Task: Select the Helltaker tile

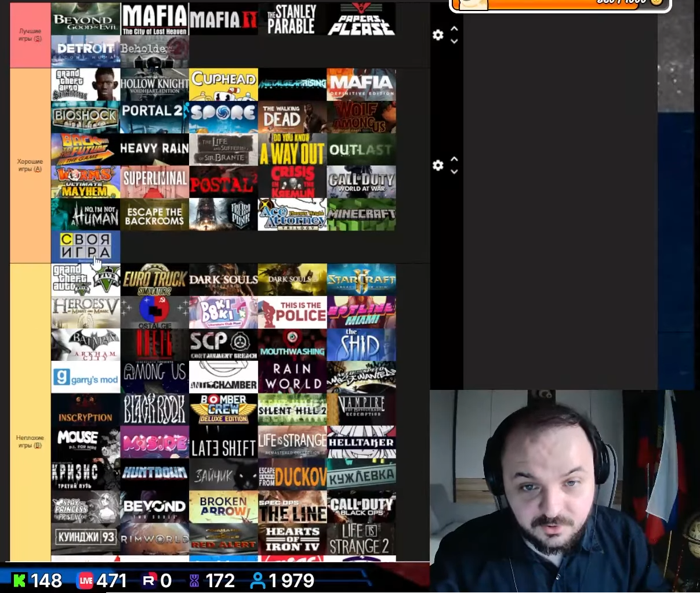Action: pyautogui.click(x=361, y=442)
